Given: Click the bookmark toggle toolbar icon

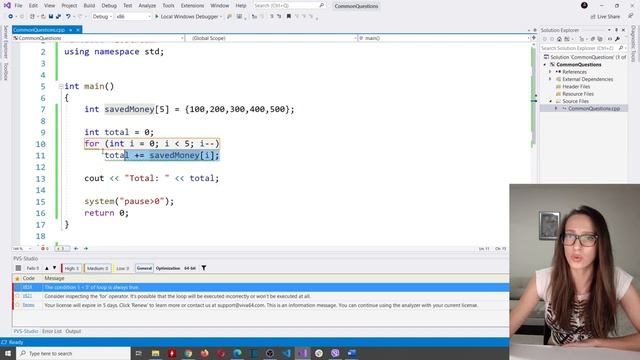Looking at the screenshot, I should 289,17.
